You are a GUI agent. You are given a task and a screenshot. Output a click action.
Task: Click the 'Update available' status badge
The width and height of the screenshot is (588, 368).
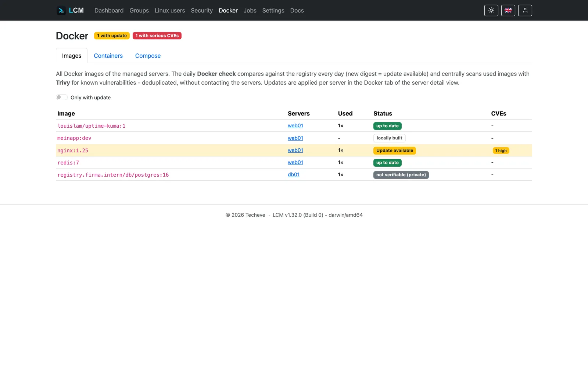point(395,151)
